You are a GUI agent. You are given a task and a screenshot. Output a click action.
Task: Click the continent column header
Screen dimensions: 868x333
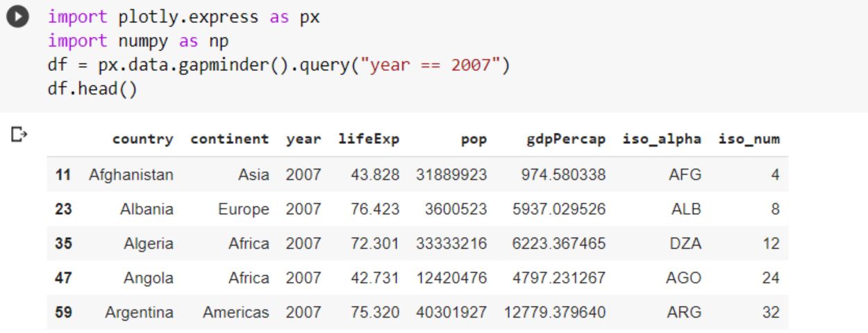pos(229,139)
